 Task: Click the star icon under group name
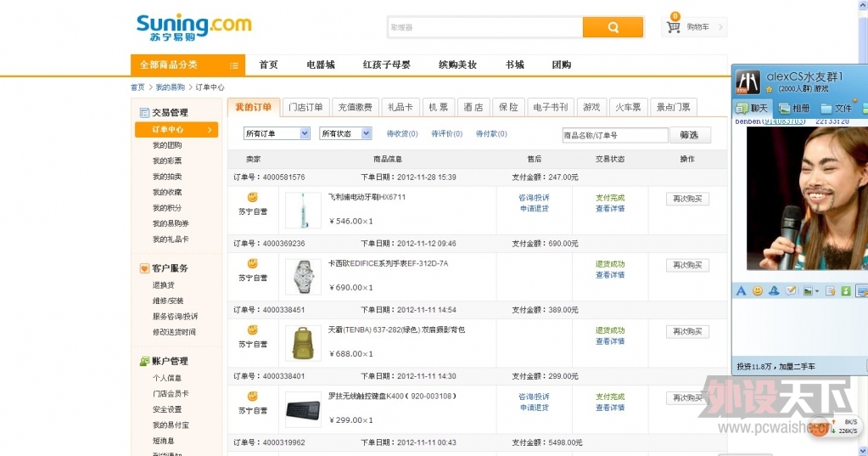[x=769, y=89]
